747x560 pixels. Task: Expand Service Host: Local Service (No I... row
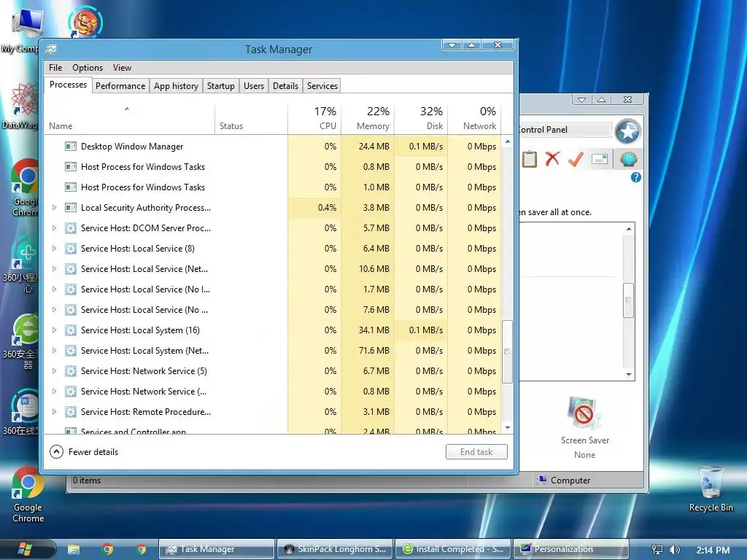pyautogui.click(x=54, y=289)
